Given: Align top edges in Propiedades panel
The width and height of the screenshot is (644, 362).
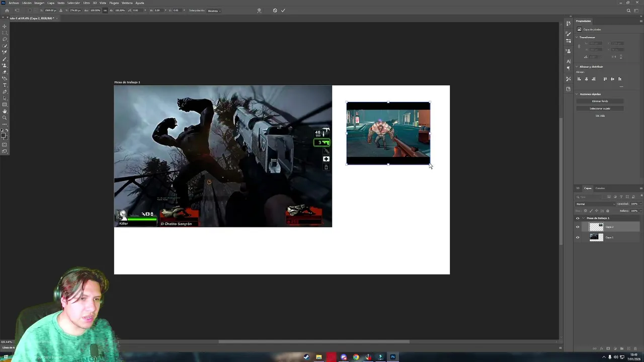Looking at the screenshot, I should click(605, 79).
